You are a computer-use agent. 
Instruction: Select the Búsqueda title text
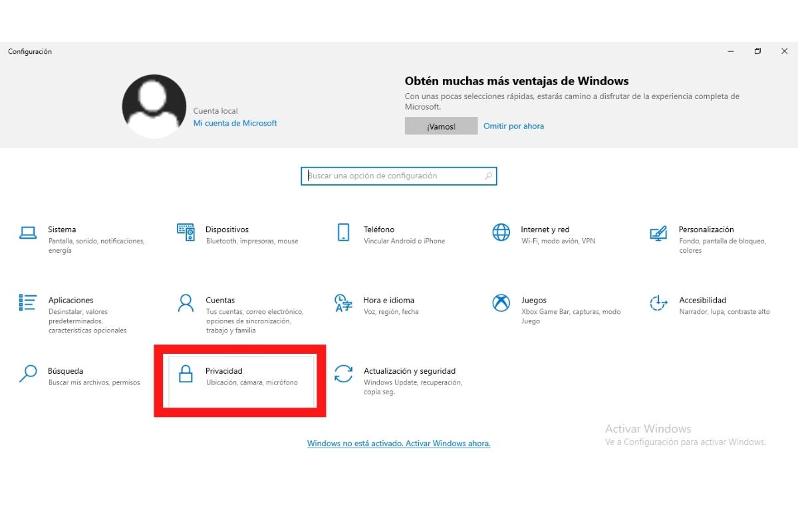[66, 371]
